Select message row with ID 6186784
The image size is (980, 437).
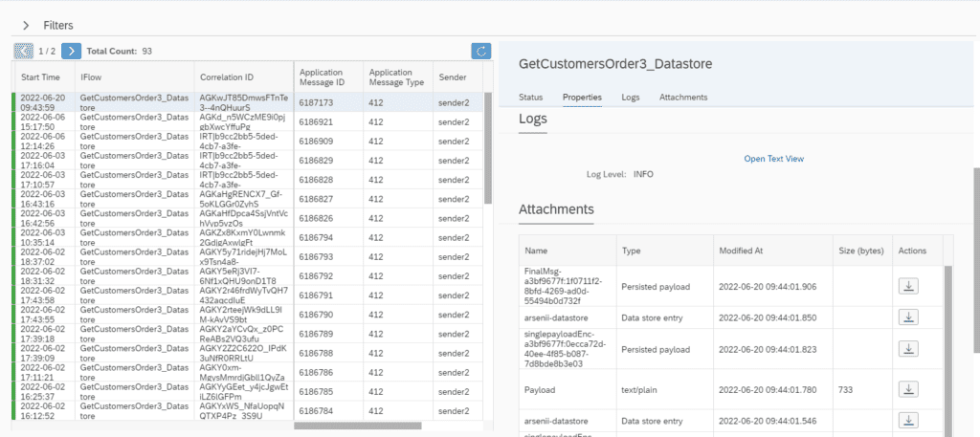(x=248, y=411)
